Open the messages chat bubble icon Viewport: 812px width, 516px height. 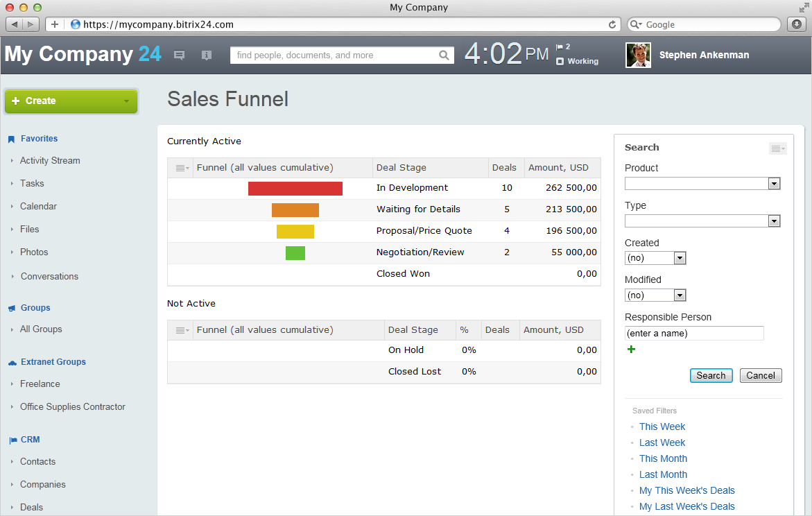click(179, 55)
